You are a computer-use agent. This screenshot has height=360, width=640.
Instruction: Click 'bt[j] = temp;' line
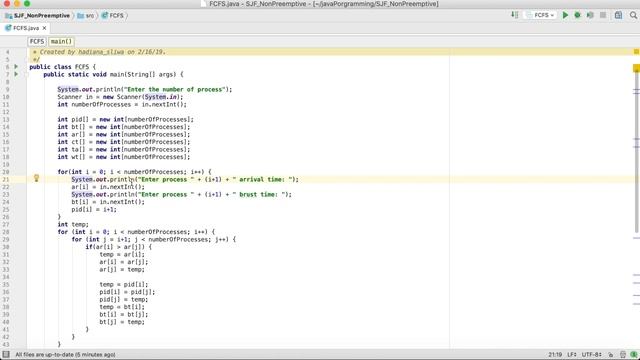[x=122, y=322]
